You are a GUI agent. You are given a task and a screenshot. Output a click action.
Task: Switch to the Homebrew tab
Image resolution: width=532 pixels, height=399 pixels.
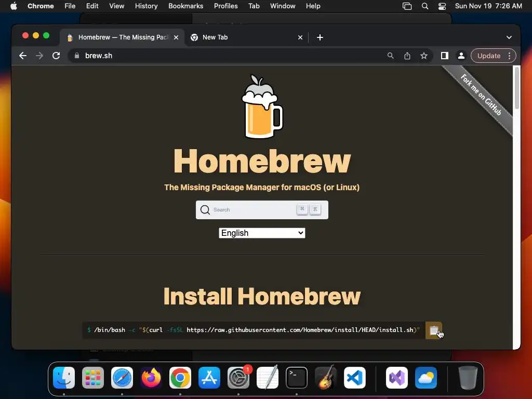[122, 37]
